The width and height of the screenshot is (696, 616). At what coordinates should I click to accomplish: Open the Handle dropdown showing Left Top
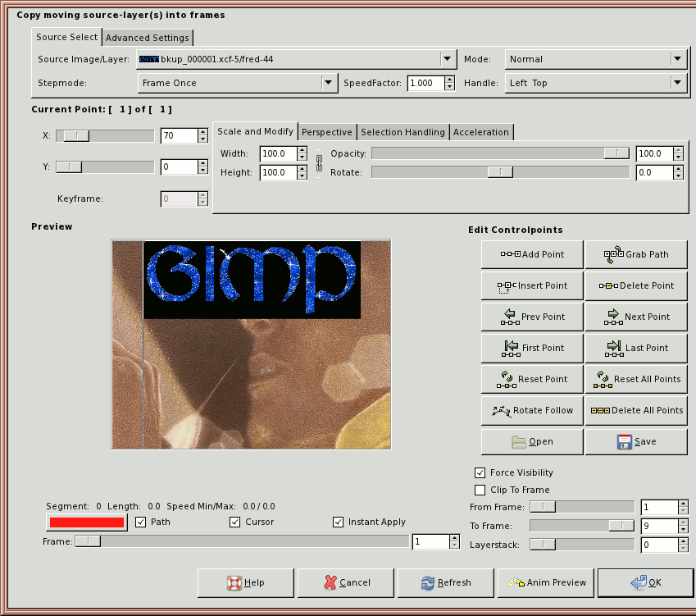click(x=596, y=83)
